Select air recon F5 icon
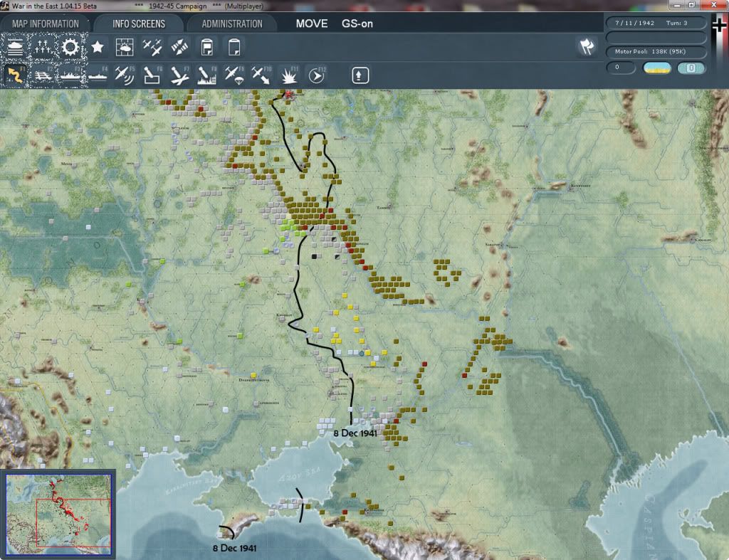The height and width of the screenshot is (560, 729). (x=125, y=75)
